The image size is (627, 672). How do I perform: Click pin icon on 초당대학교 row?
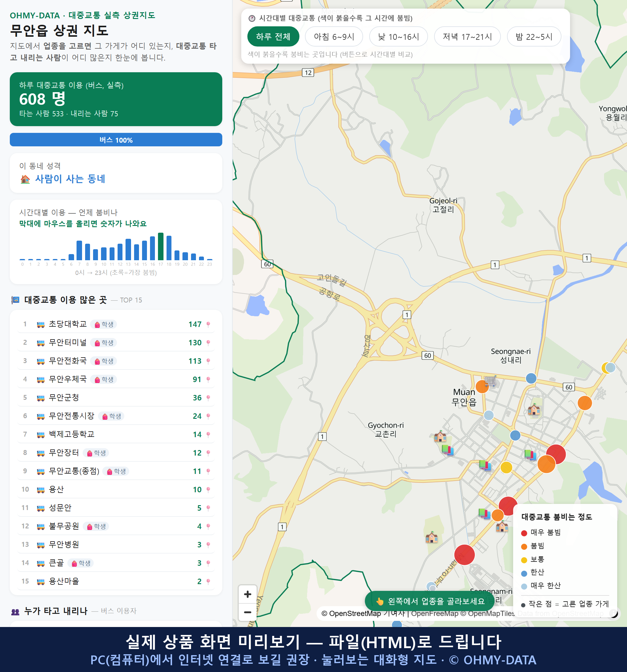coord(208,325)
